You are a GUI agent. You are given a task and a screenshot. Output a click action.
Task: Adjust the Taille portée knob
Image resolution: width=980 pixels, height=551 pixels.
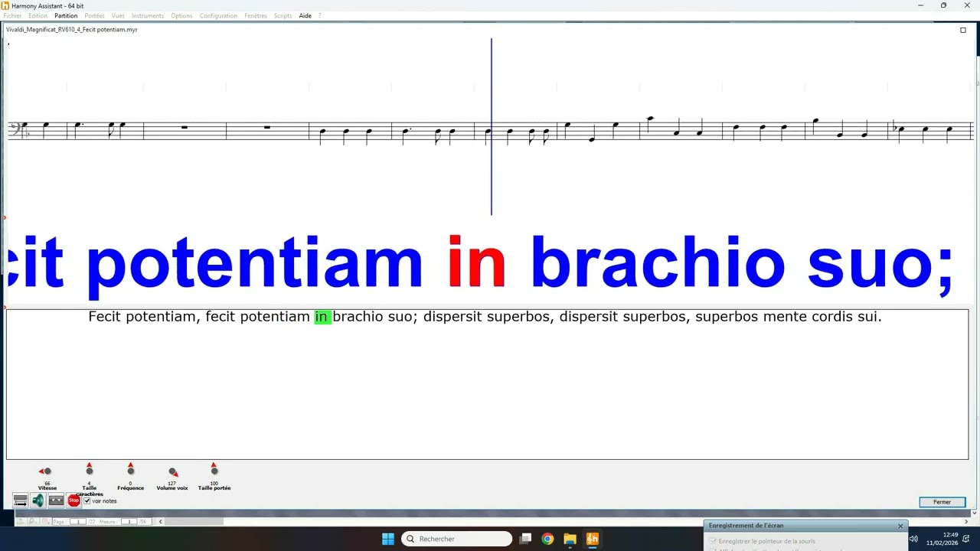214,470
